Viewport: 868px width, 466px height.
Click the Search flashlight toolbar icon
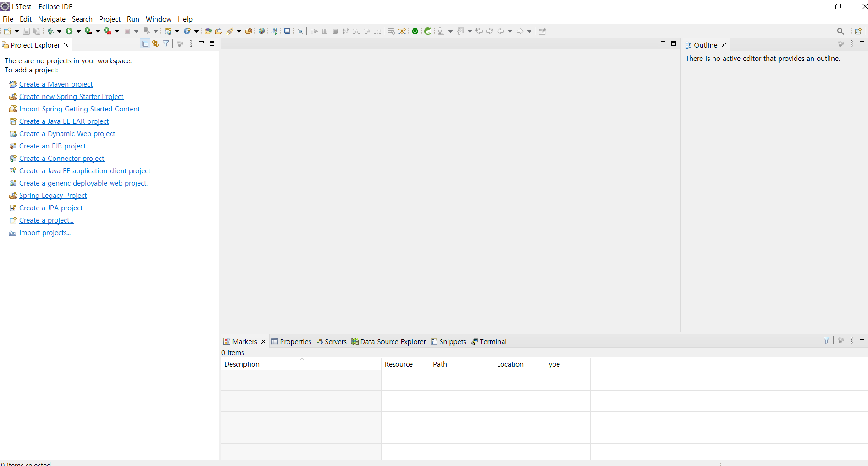(230, 31)
